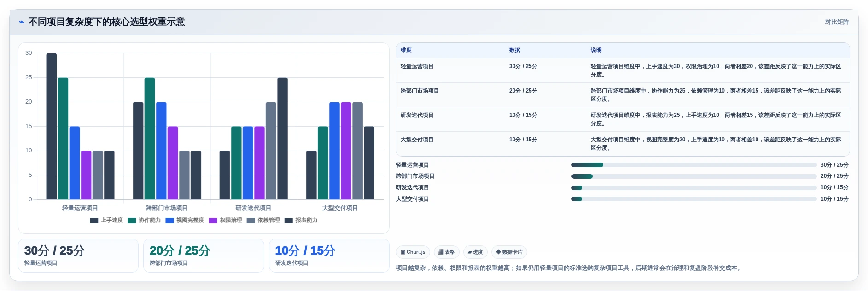Click the 数据卡片 tag chip
Viewport: 868px width, 291px height.
click(509, 252)
